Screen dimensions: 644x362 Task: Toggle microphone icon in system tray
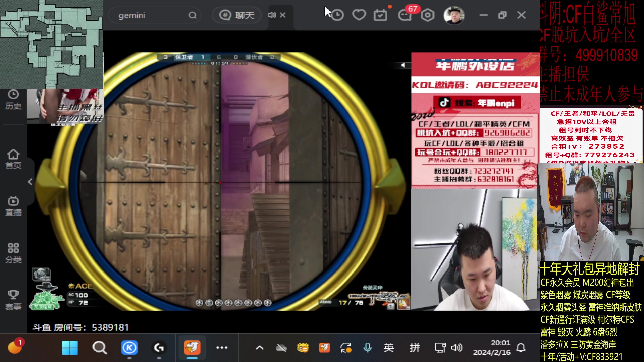click(368, 348)
